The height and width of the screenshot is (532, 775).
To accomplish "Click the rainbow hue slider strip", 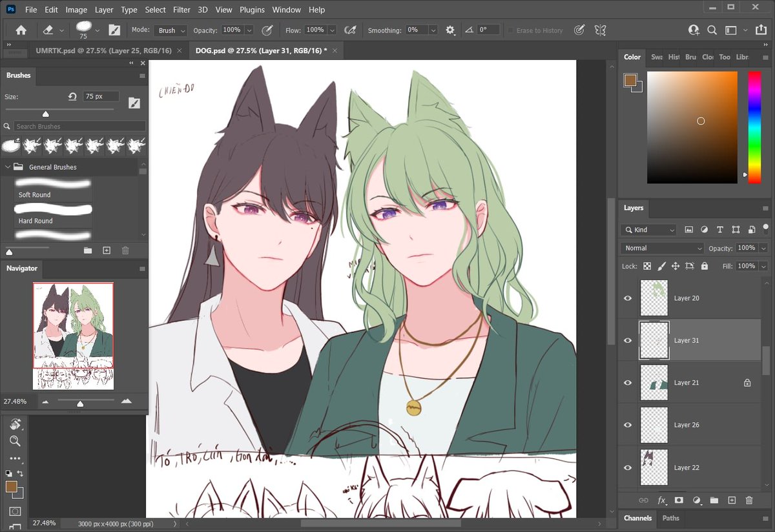I will pyautogui.click(x=754, y=127).
